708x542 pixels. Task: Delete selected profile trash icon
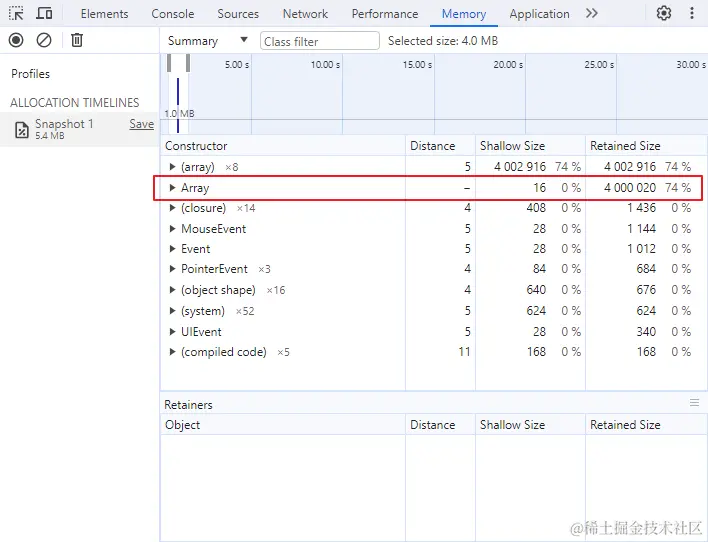77,40
